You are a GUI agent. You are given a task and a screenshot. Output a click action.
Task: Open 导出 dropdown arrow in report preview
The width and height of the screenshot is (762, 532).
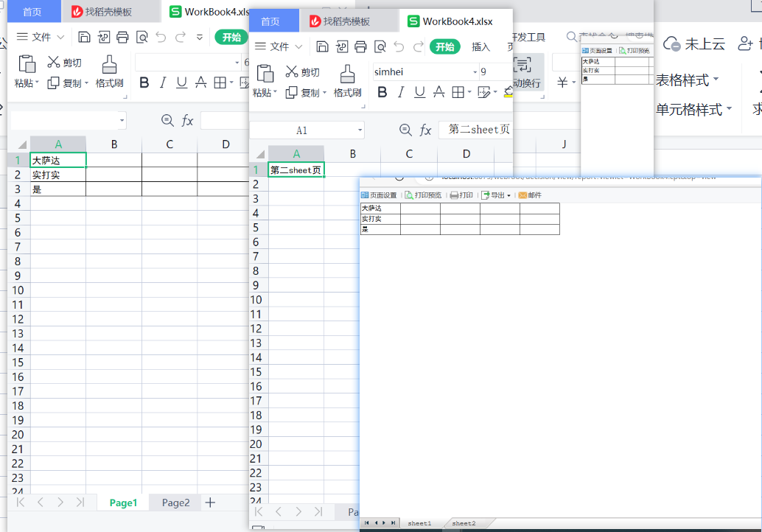(508, 196)
